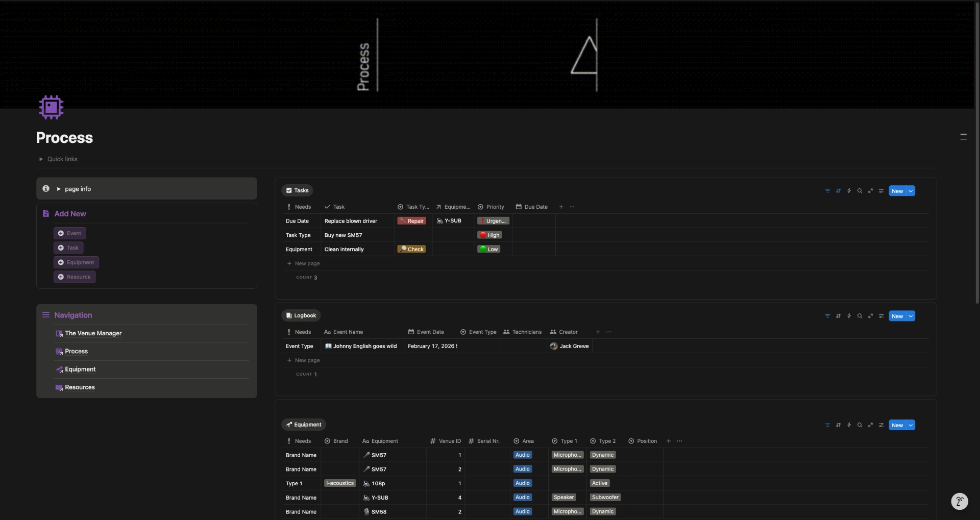Image resolution: width=980 pixels, height=520 pixels.
Task: Click the Equipment view tab
Action: coord(304,424)
